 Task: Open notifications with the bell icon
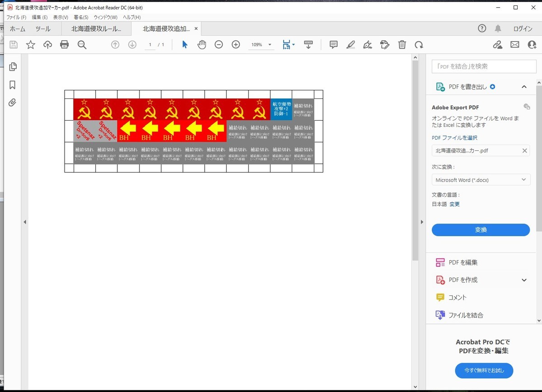(x=498, y=28)
